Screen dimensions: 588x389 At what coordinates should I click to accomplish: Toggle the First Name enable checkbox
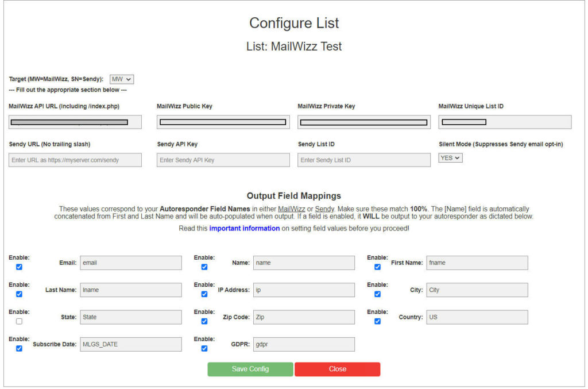click(378, 267)
